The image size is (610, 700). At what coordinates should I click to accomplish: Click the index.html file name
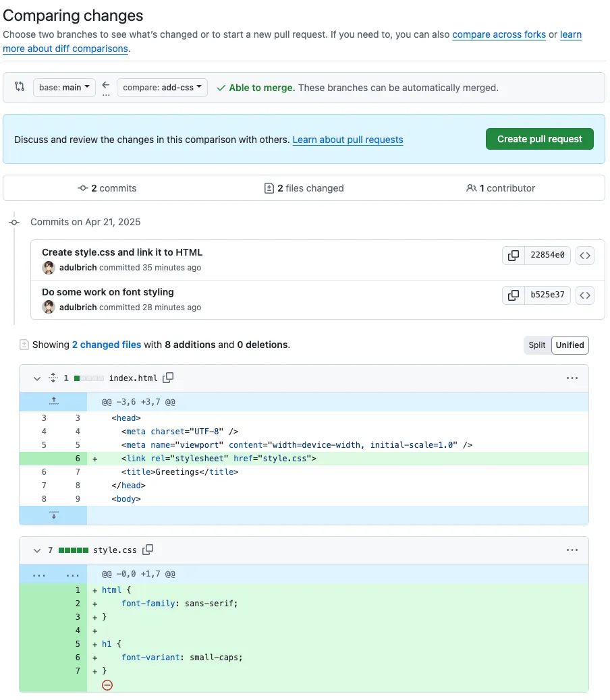(133, 378)
